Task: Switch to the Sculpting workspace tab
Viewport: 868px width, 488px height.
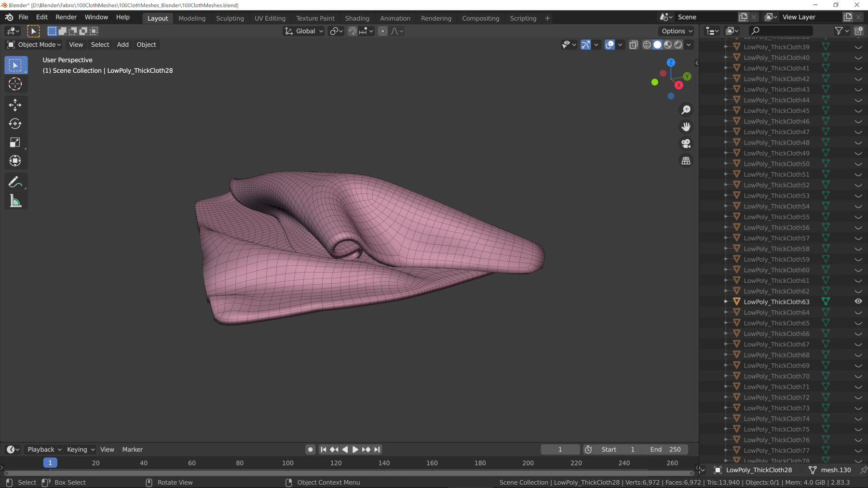Action: tap(230, 18)
